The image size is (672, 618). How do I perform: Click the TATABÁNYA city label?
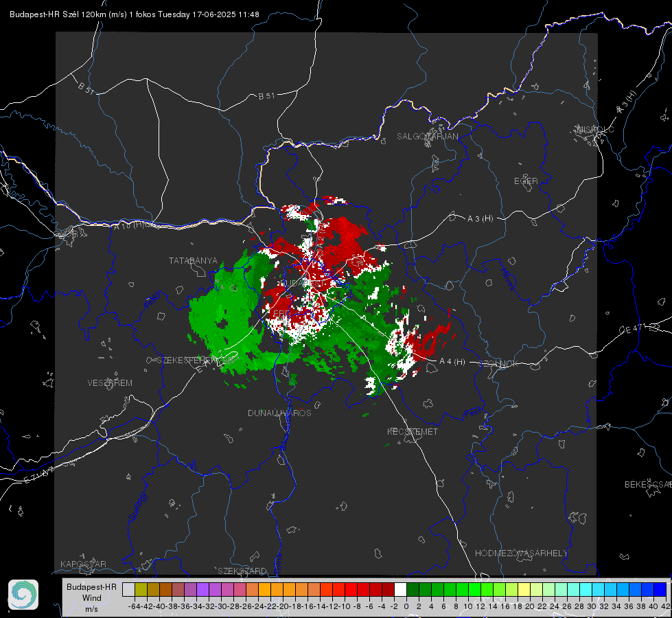pyautogui.click(x=193, y=260)
